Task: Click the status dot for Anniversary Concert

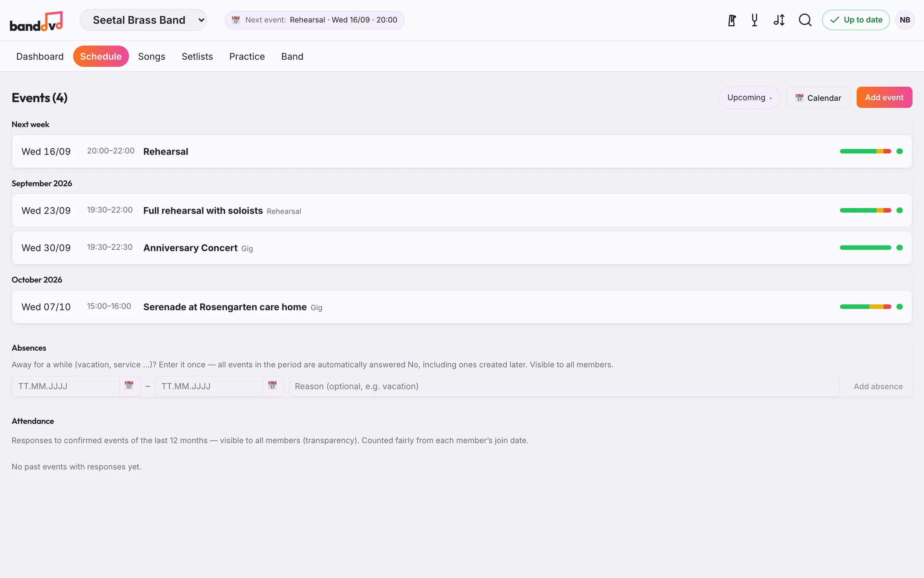Action: [899, 247]
